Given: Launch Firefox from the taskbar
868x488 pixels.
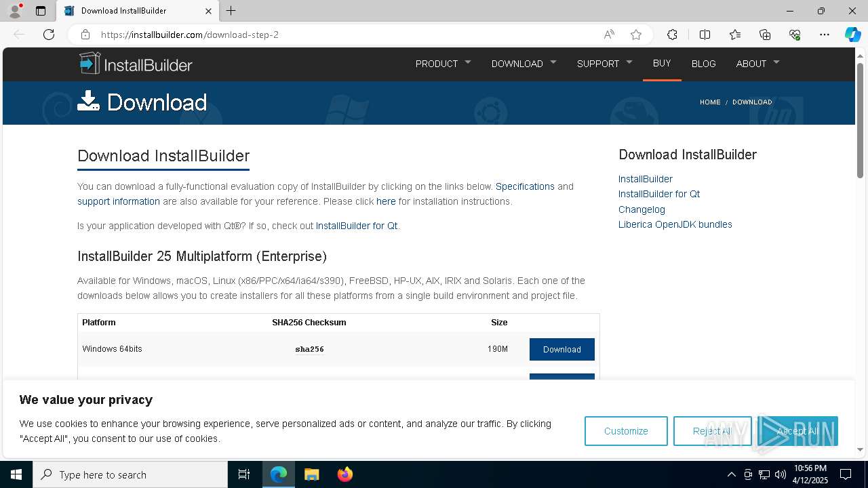Looking at the screenshot, I should coord(344,474).
